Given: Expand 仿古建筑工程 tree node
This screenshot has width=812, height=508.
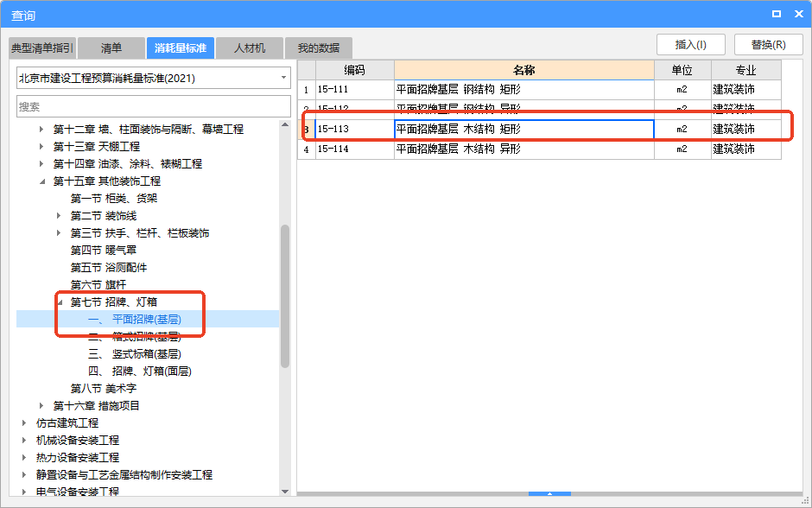Looking at the screenshot, I should [x=24, y=423].
